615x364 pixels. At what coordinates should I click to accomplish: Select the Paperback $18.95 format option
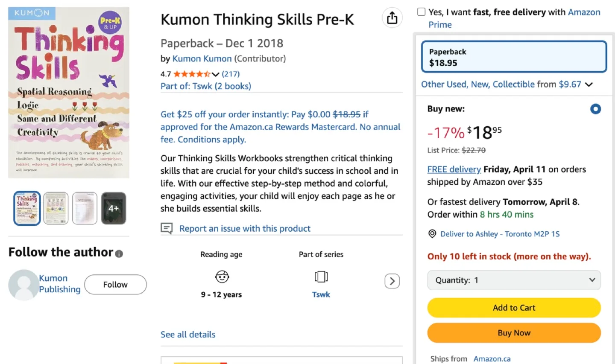click(514, 56)
